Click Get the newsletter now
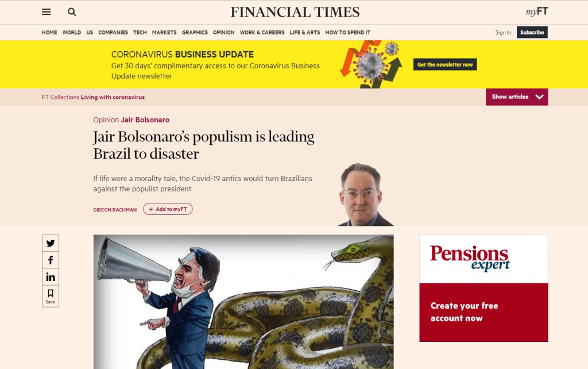588x369 pixels. [445, 64]
